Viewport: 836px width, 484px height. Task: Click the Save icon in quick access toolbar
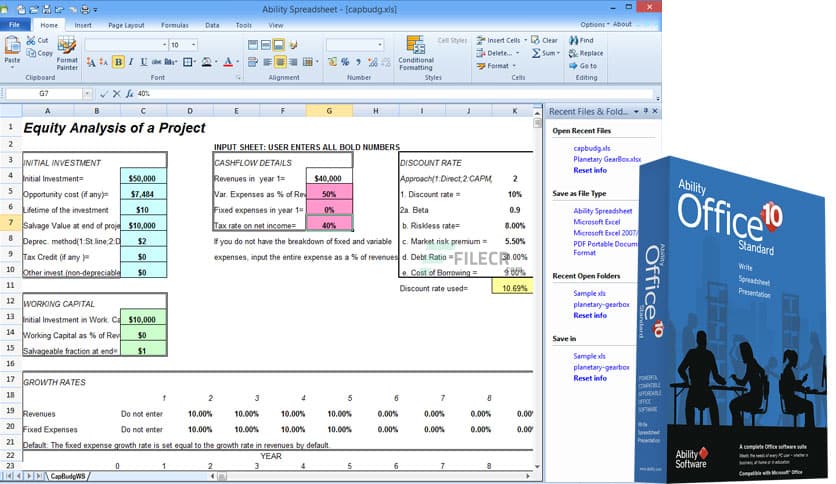[46, 10]
